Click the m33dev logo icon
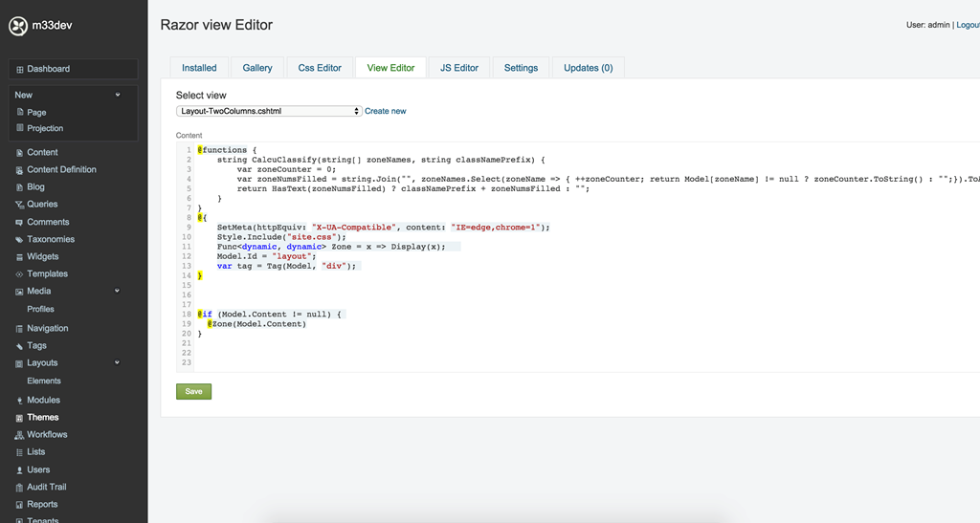 pos(17,27)
